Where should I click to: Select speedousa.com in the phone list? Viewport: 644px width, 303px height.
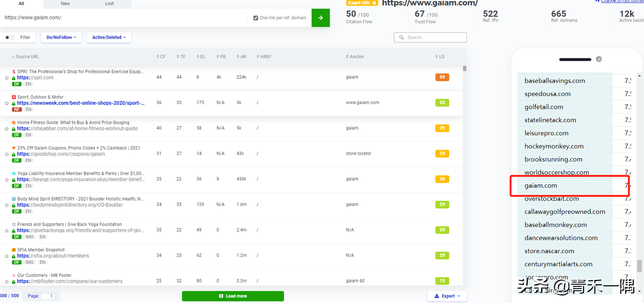click(547, 94)
